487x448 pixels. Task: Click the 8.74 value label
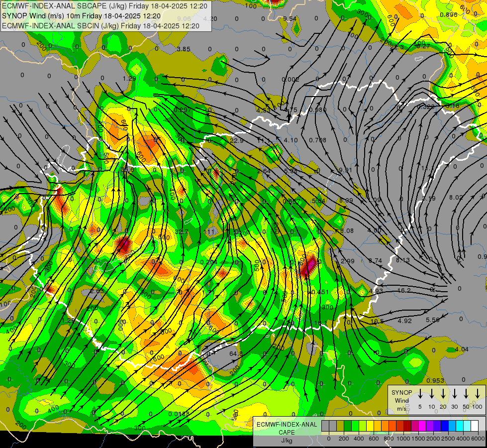tap(375, 261)
